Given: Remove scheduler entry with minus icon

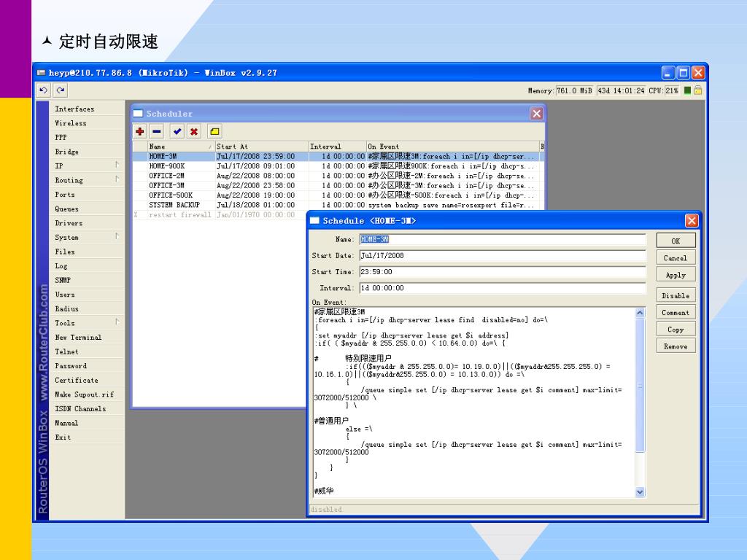Looking at the screenshot, I should pyautogui.click(x=157, y=131).
